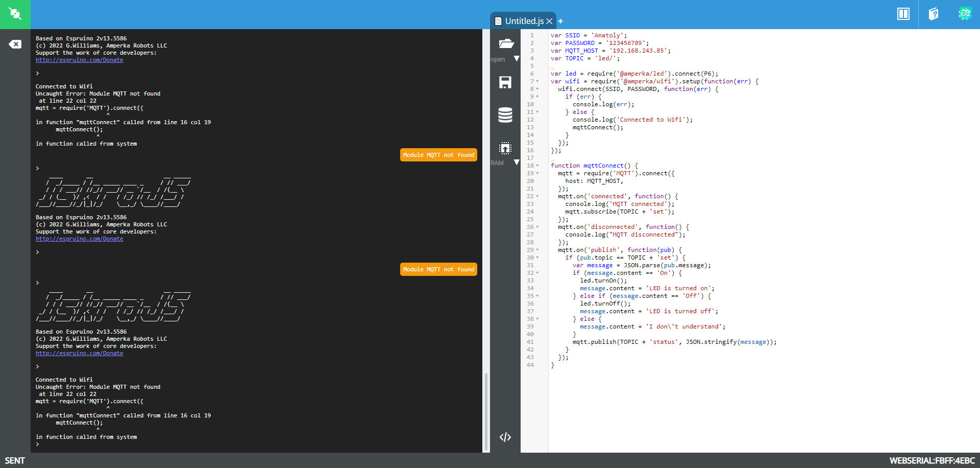The image size is (980, 468).
Task: Click the 'LED is turned on' assignment line
Action: coord(647,288)
